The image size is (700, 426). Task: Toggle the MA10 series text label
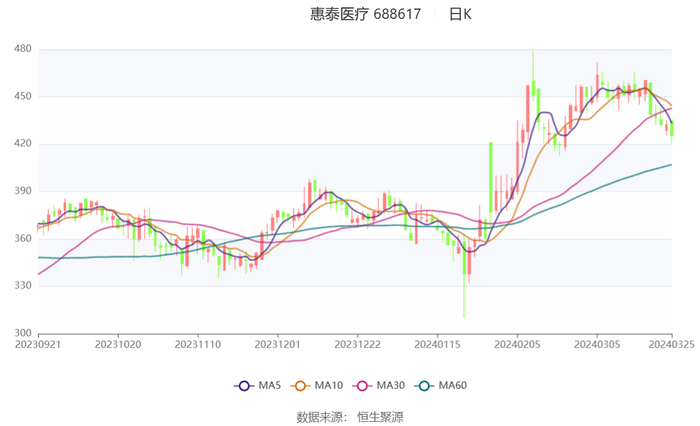point(328,386)
